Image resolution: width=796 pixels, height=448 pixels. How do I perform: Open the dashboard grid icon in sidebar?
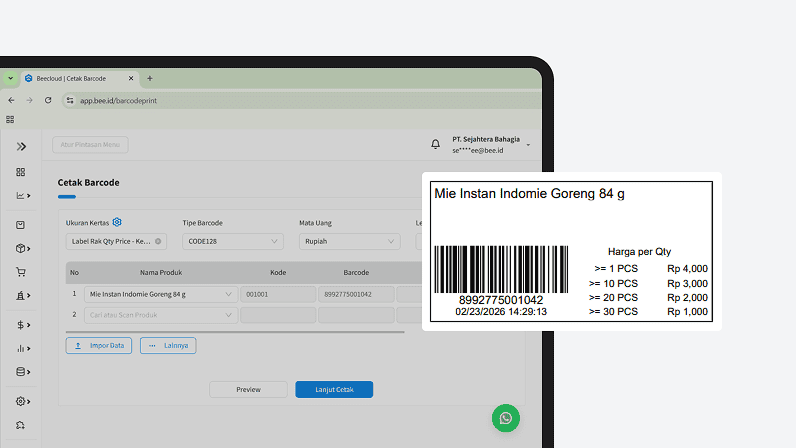[x=20, y=172]
